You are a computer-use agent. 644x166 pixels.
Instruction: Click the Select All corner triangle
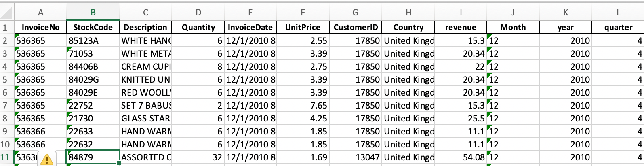(x=6, y=13)
